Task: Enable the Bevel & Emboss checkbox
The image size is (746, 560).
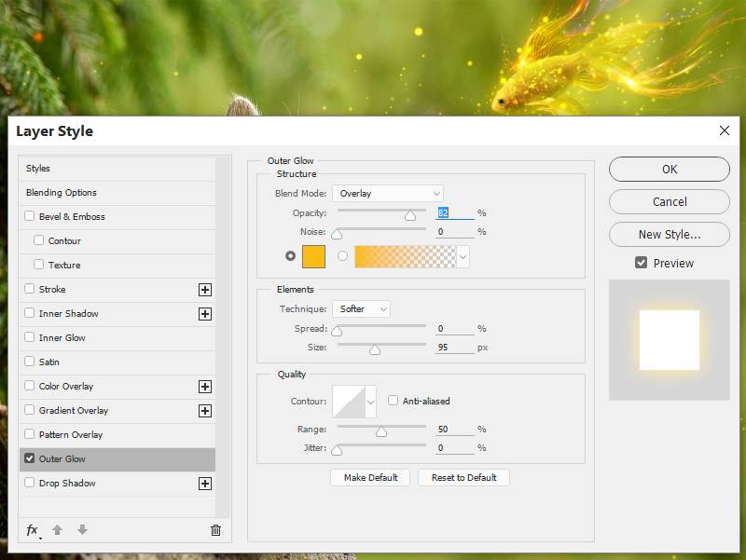Action: [30, 217]
